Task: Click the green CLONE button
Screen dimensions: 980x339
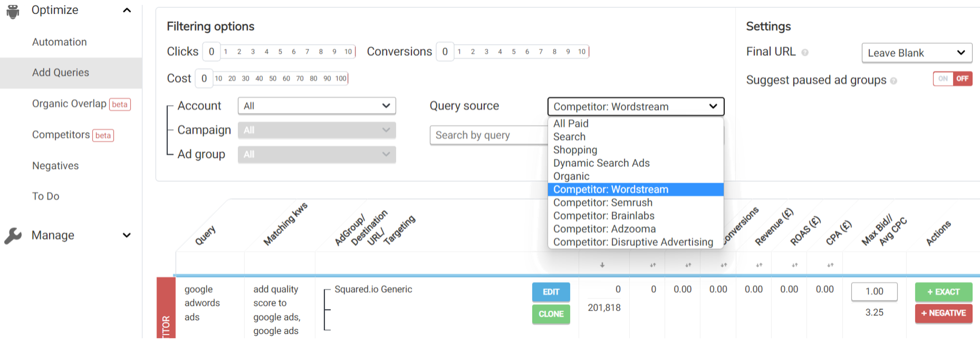Action: (x=551, y=314)
